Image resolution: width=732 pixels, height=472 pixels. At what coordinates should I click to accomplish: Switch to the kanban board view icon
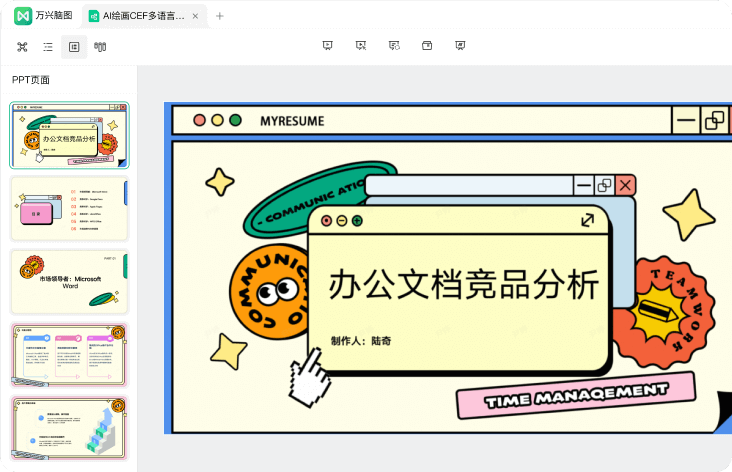coord(100,47)
